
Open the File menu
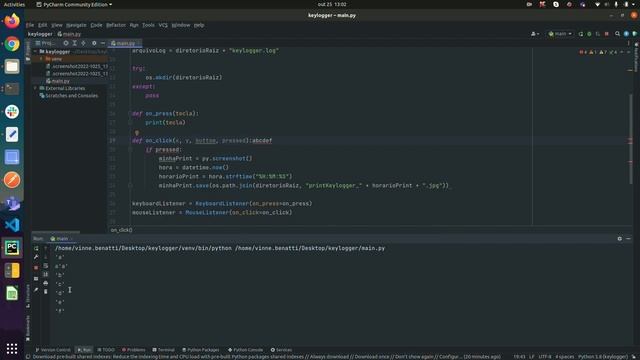point(30,25)
